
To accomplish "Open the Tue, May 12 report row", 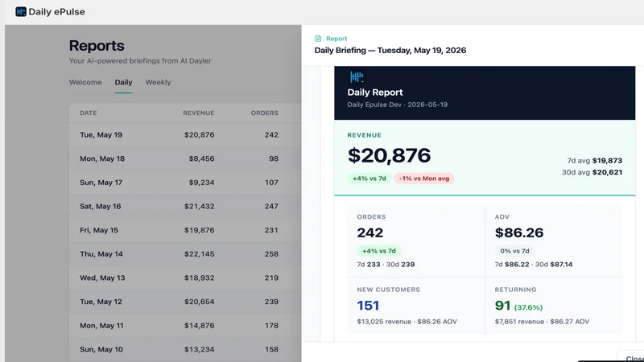I will (185, 301).
